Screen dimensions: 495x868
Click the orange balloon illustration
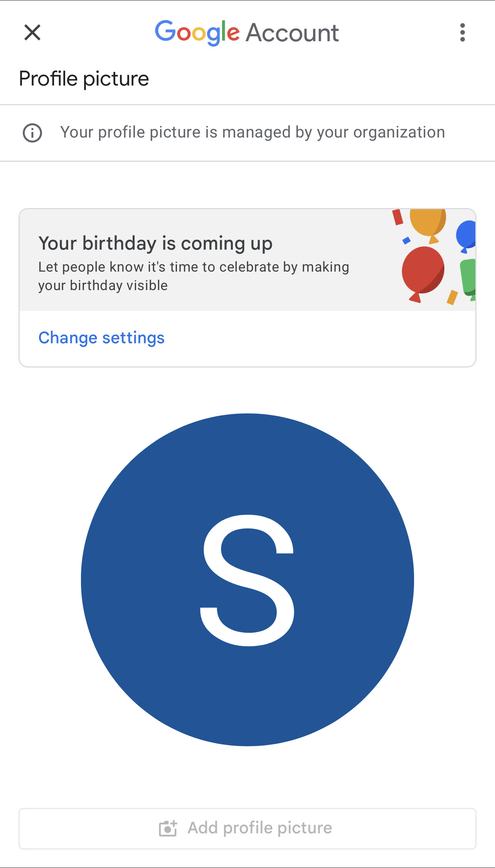[x=428, y=226]
